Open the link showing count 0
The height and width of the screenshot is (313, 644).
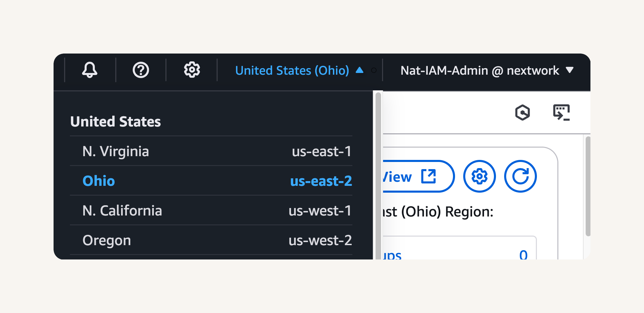(523, 255)
